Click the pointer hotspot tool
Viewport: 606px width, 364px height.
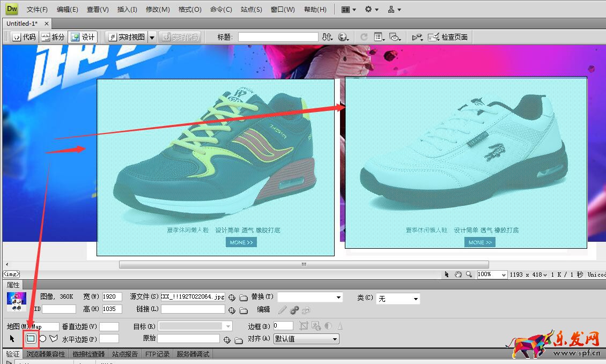point(12,339)
